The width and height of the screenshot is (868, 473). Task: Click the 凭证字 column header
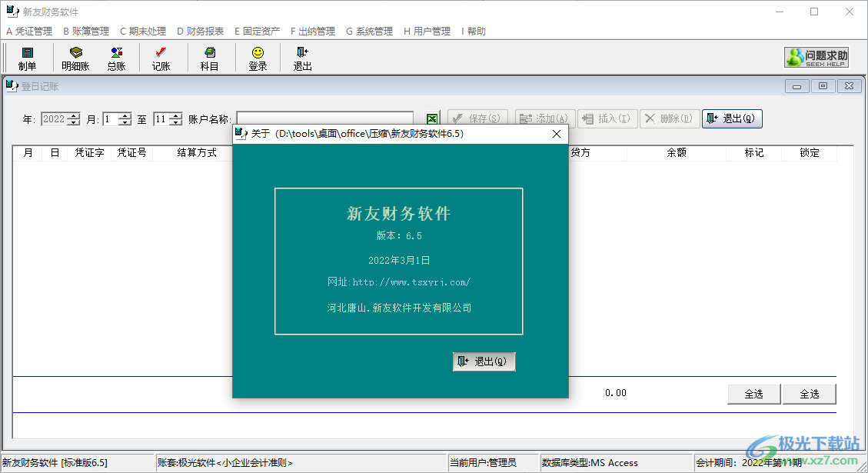coord(89,153)
